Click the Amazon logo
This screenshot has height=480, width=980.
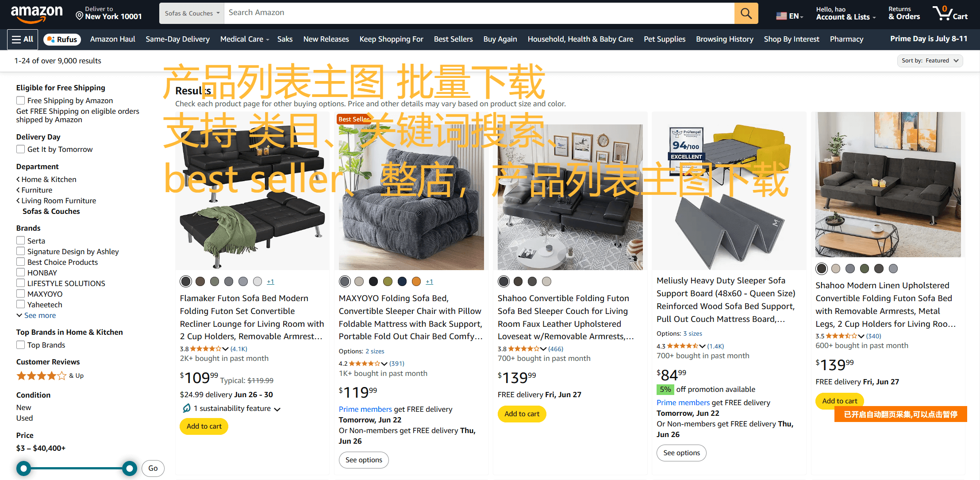pos(37,14)
